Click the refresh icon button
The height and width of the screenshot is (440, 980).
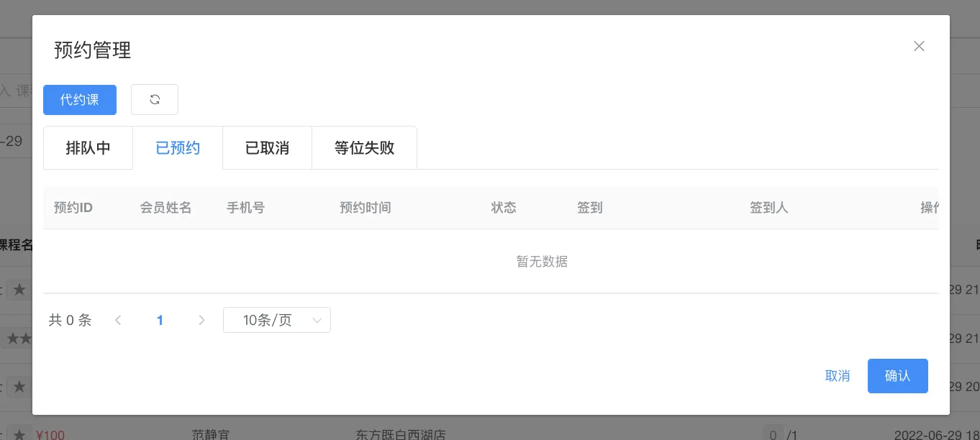pos(155,100)
